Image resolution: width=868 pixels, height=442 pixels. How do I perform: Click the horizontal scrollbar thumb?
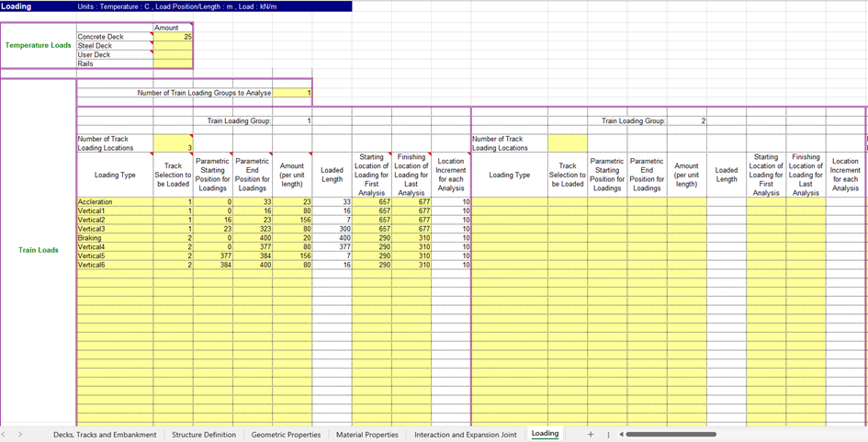[x=671, y=435]
